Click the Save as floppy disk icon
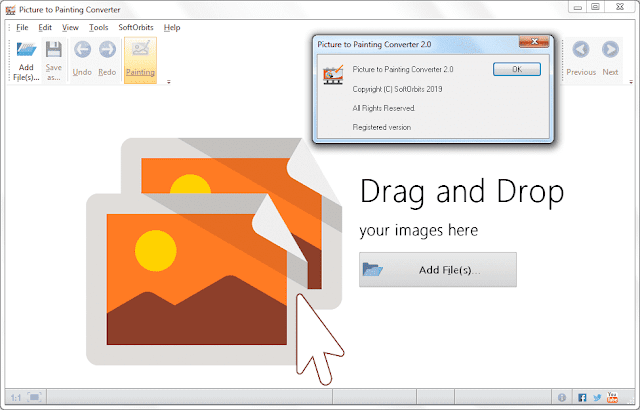This screenshot has height=410, width=640. coord(53,50)
